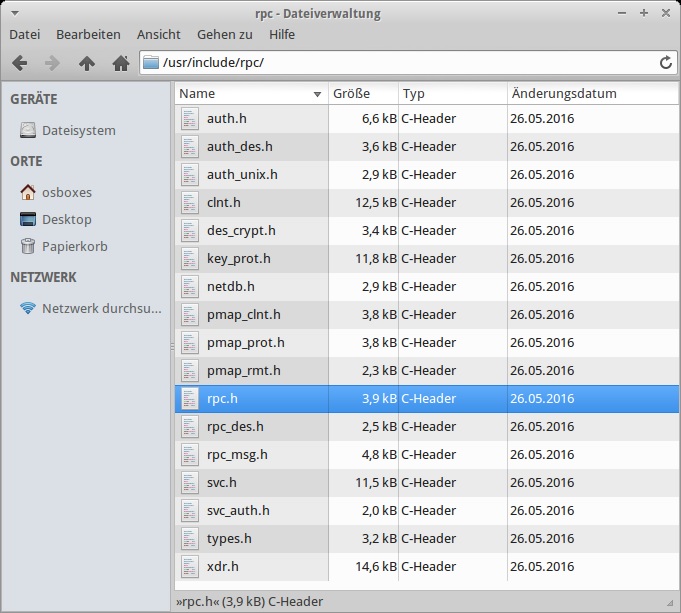The height and width of the screenshot is (613, 681).
Task: Select the file xdr.h
Action: tap(223, 567)
